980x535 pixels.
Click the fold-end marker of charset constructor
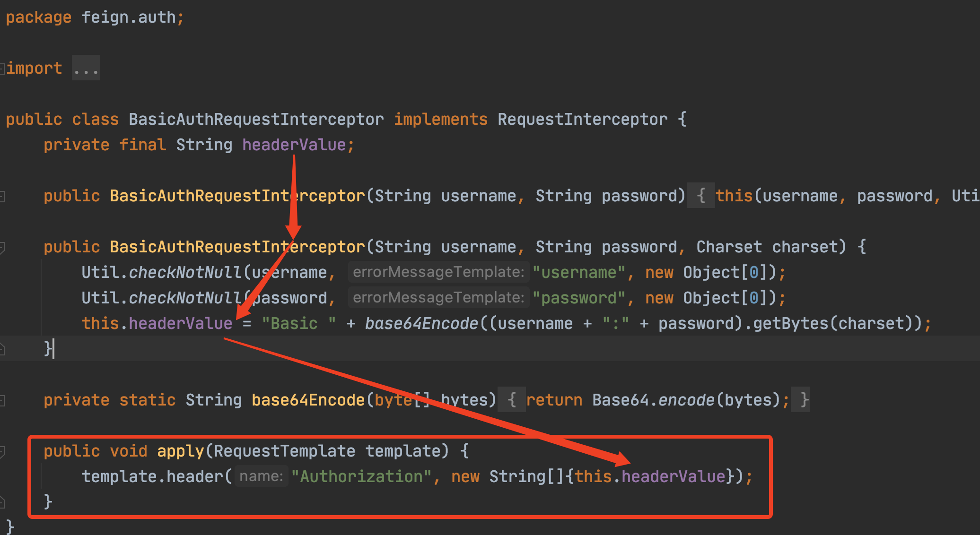(2, 349)
